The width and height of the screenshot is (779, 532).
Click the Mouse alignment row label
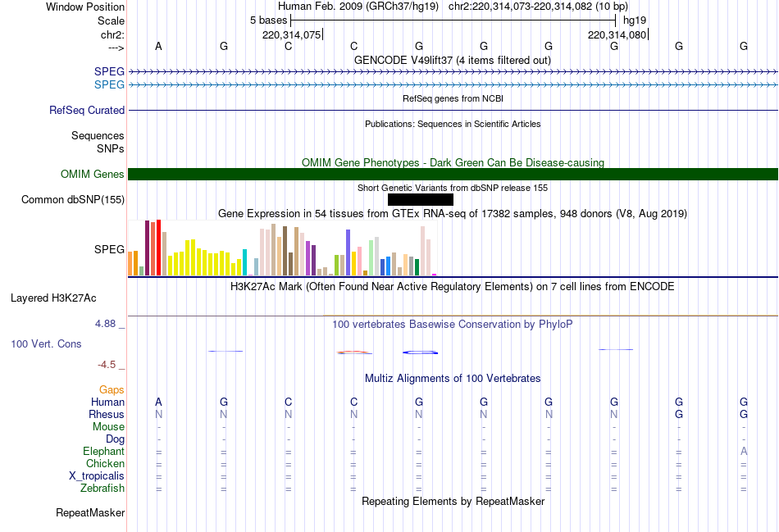(x=108, y=427)
